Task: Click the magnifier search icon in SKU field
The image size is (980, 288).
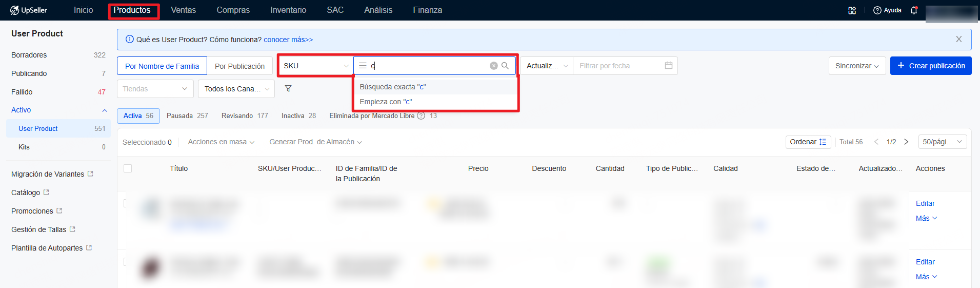Action: click(x=505, y=66)
